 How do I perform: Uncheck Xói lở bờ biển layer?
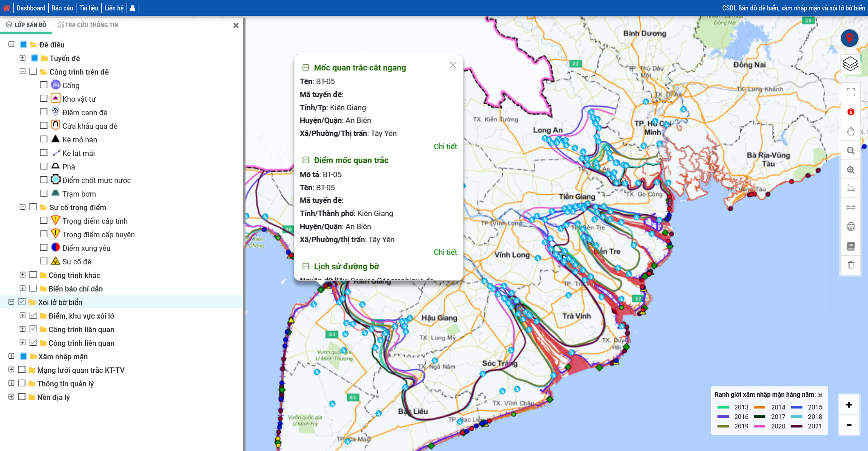[x=22, y=302]
